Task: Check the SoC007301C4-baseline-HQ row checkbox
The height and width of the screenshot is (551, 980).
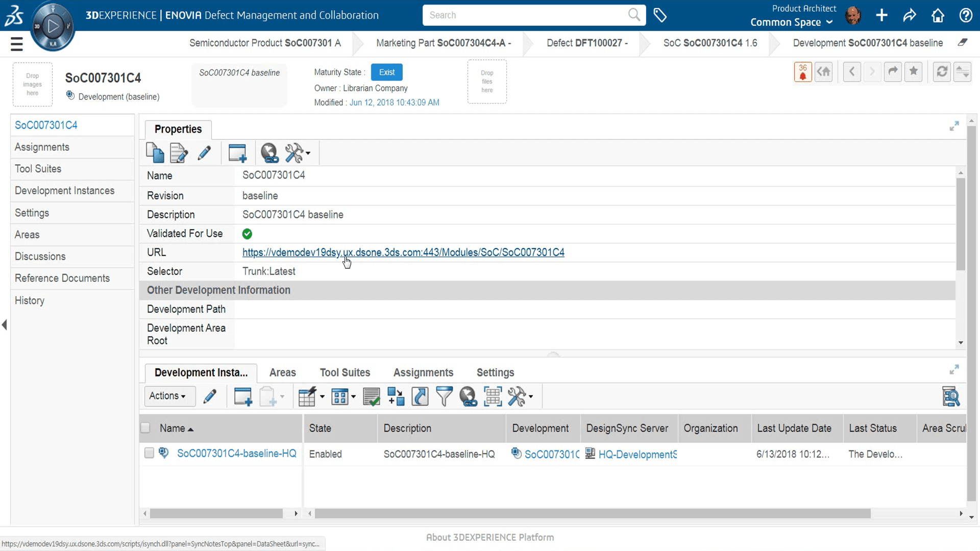Action: point(149,453)
